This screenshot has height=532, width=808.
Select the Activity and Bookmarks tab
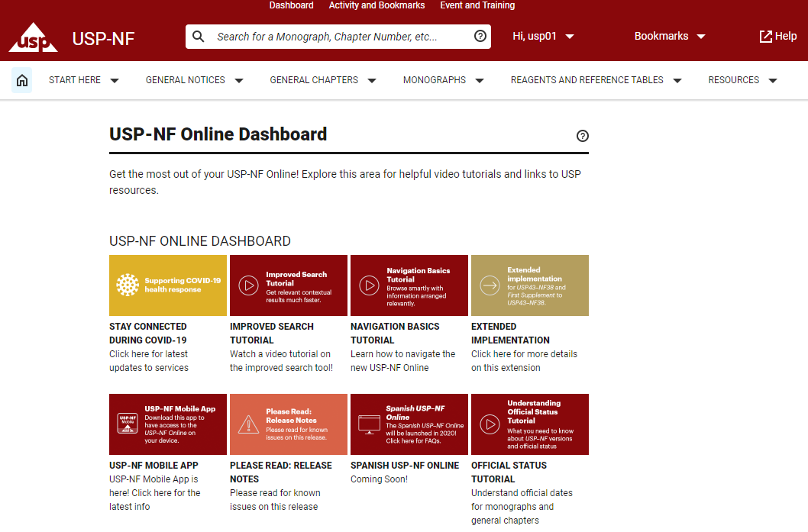pos(377,5)
